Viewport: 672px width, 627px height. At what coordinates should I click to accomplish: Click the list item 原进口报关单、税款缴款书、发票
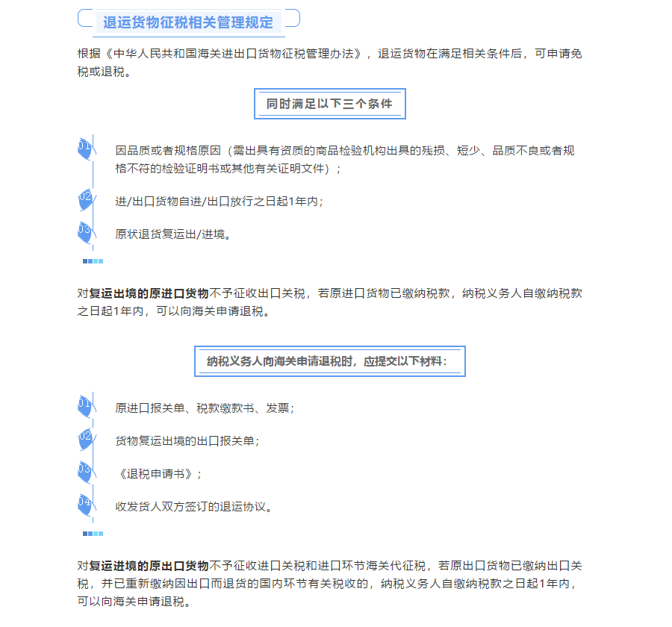coord(205,408)
